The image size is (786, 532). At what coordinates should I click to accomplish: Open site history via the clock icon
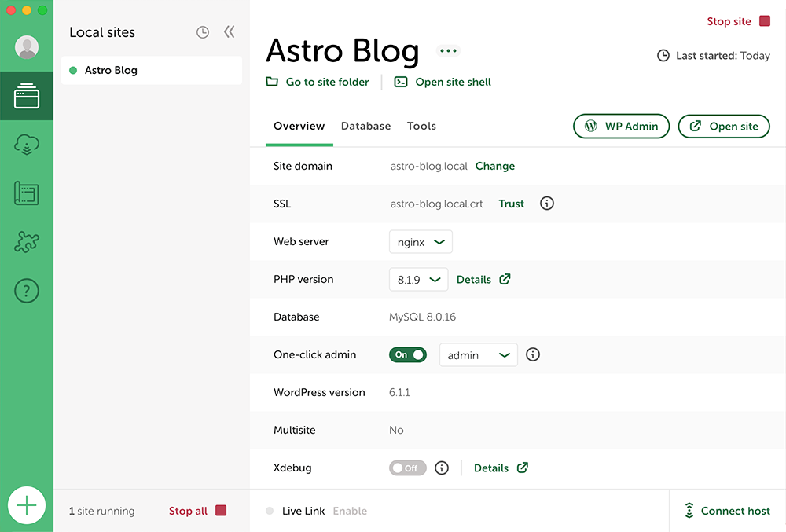(202, 31)
